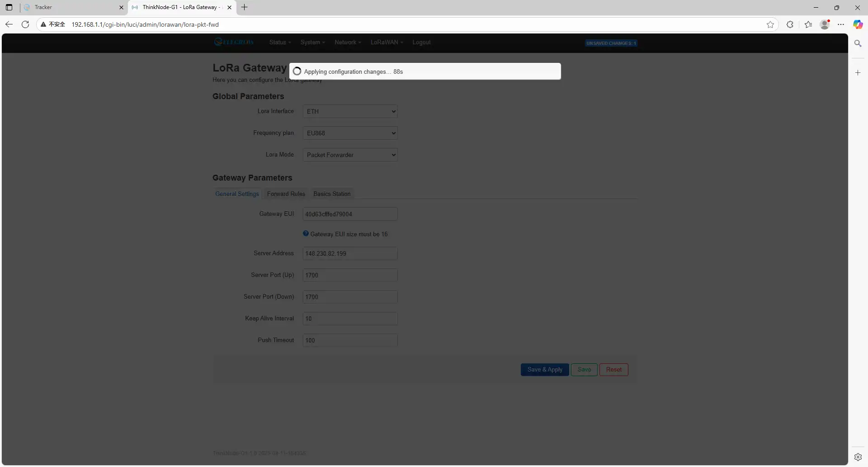Click the browser back arrow

coord(9,24)
